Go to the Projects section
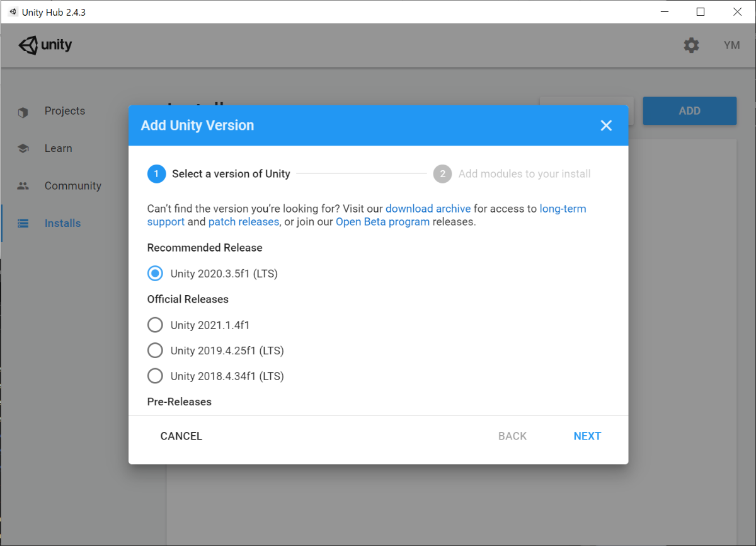This screenshot has height=546, width=756. [65, 111]
